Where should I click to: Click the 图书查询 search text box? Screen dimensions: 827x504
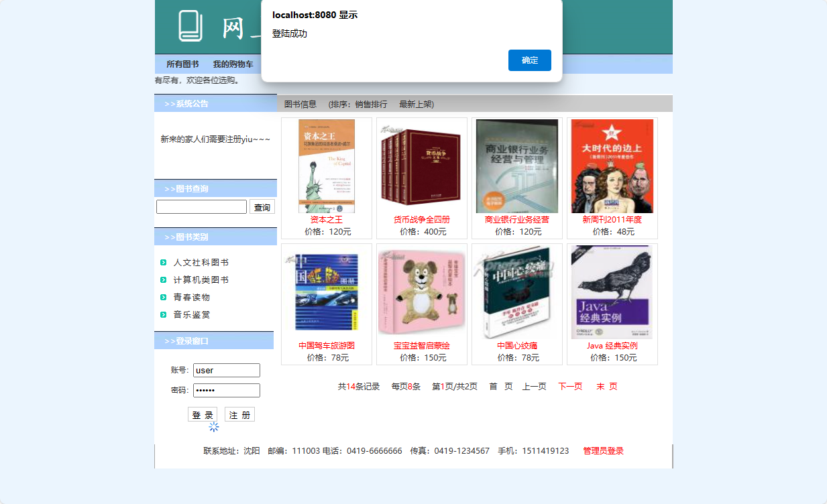pyautogui.click(x=201, y=206)
